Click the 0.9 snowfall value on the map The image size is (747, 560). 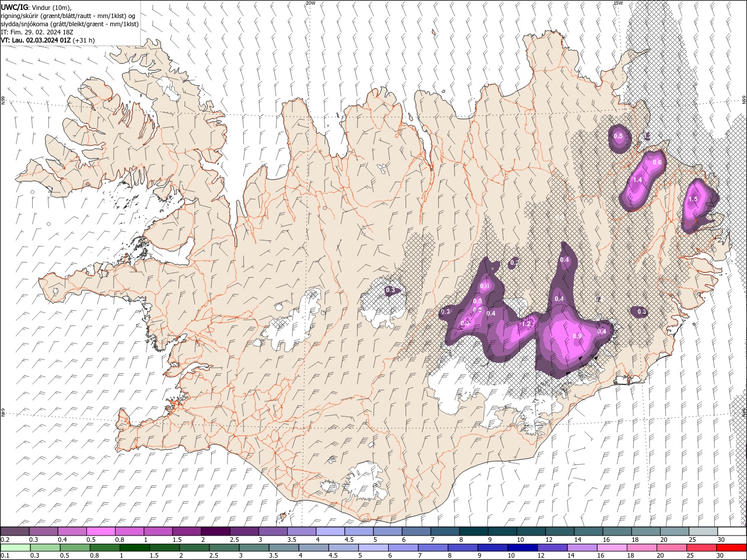577,336
